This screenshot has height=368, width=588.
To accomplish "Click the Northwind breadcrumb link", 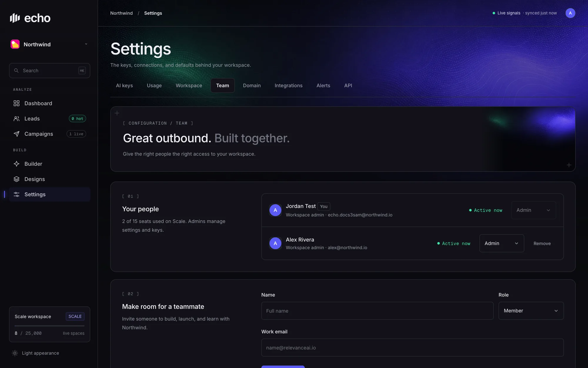I will (121, 13).
